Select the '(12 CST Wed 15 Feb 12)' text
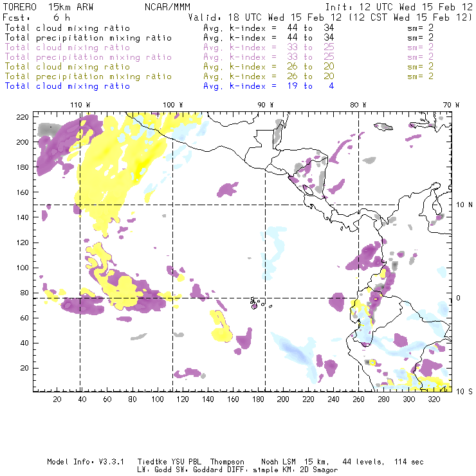The width and height of the screenshot is (476, 476). (410, 17)
